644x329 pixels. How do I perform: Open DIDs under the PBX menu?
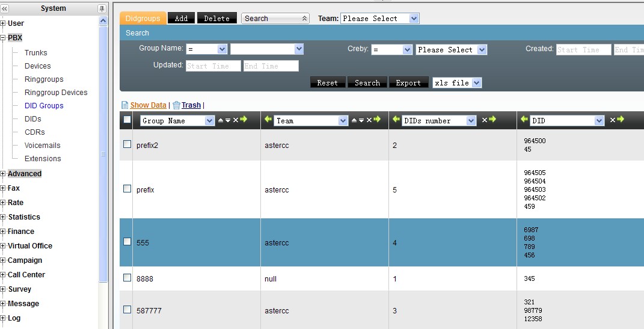tap(33, 119)
